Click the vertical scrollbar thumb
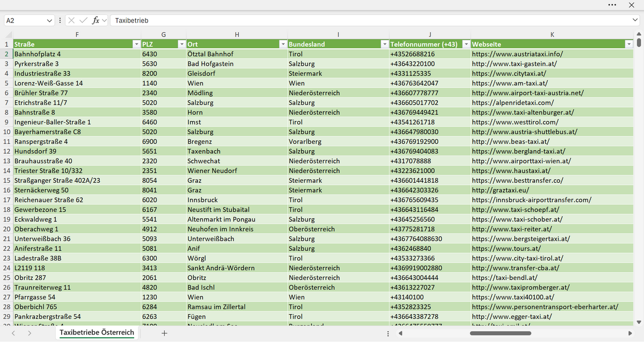Viewport: 644px width, 342px height. coord(639,43)
